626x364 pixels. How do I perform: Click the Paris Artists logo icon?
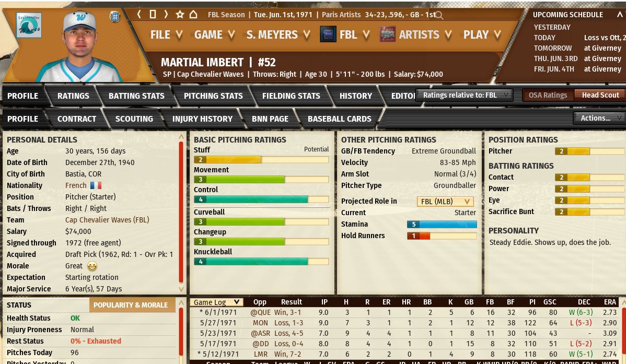point(387,34)
